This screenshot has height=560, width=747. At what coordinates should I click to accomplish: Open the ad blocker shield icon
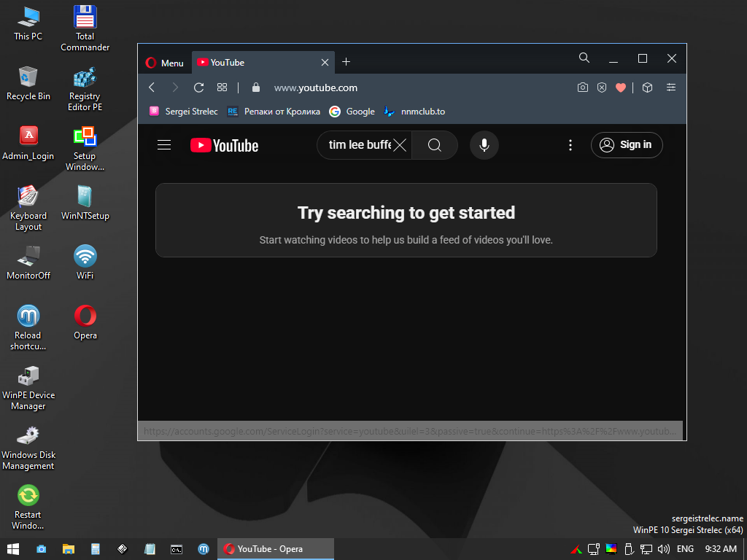[602, 87]
